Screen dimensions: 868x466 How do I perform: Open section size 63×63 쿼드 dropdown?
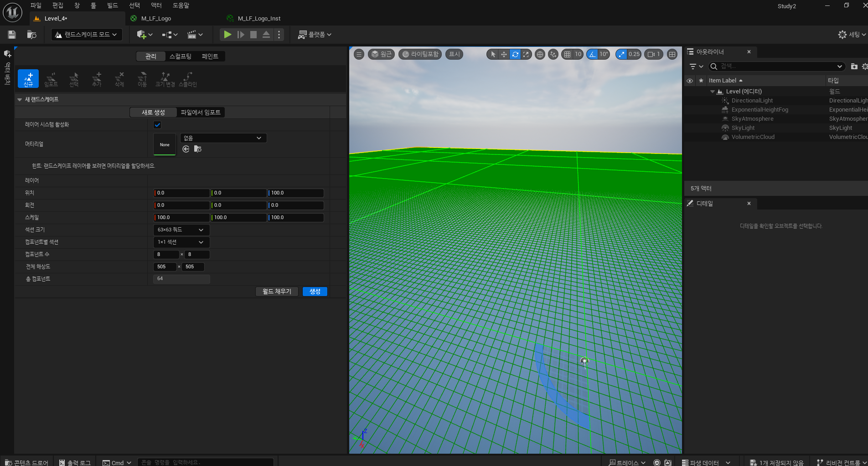[181, 230]
